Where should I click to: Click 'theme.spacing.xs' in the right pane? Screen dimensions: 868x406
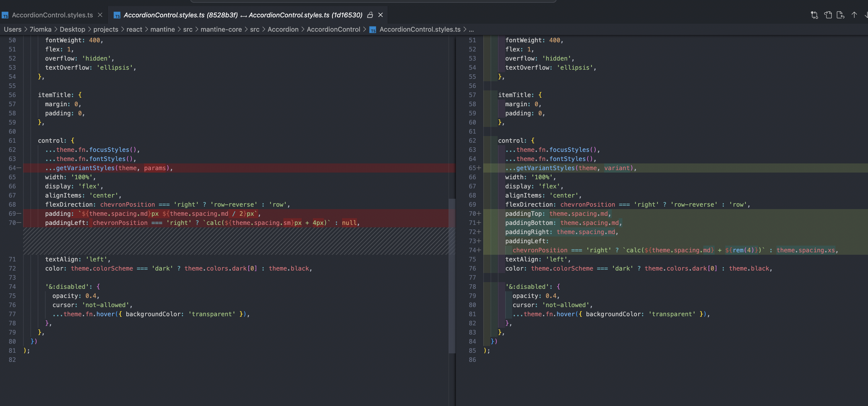click(x=806, y=250)
